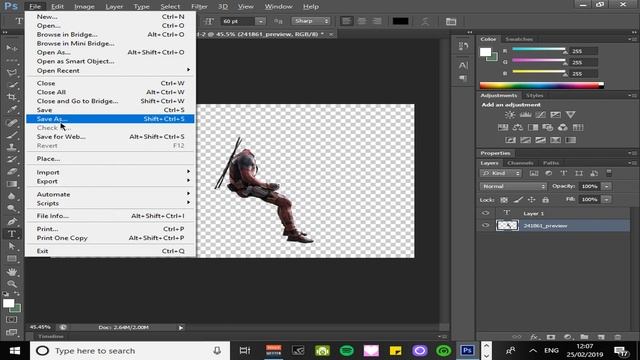Toggle the pixel layer filter
Screen dimensions: 640x360
click(x=533, y=173)
